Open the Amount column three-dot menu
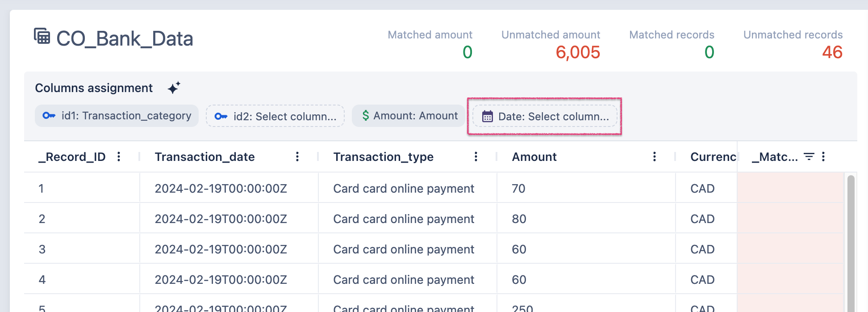Image resolution: width=868 pixels, height=312 pixels. (655, 156)
